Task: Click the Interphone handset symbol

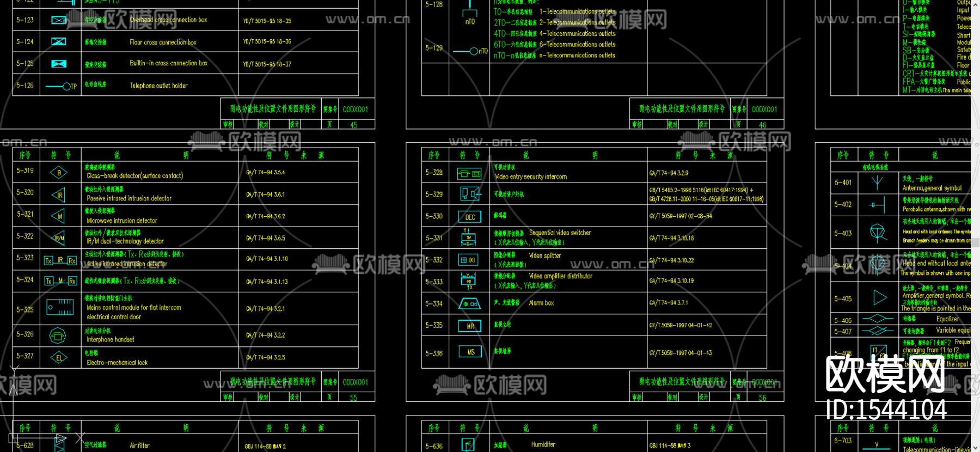Action: coord(58,335)
